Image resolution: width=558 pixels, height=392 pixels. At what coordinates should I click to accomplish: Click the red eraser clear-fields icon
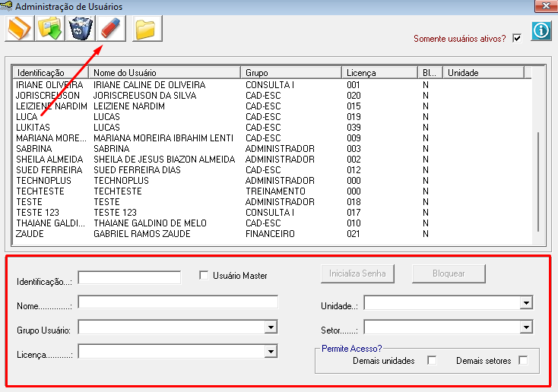tap(111, 28)
